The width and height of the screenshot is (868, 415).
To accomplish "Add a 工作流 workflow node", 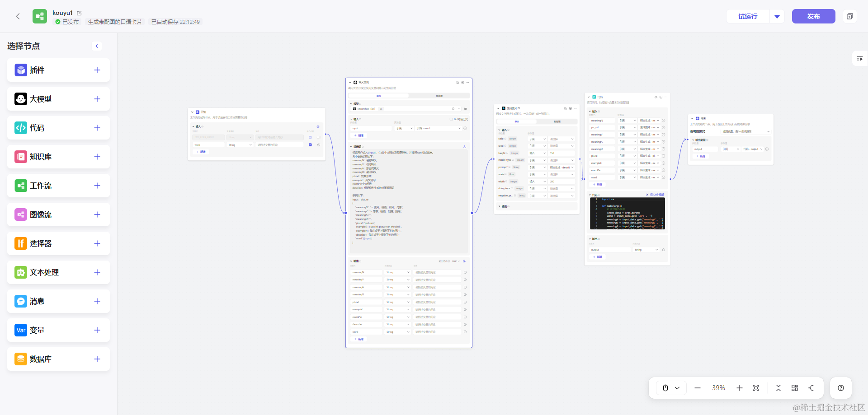I will pyautogui.click(x=97, y=186).
